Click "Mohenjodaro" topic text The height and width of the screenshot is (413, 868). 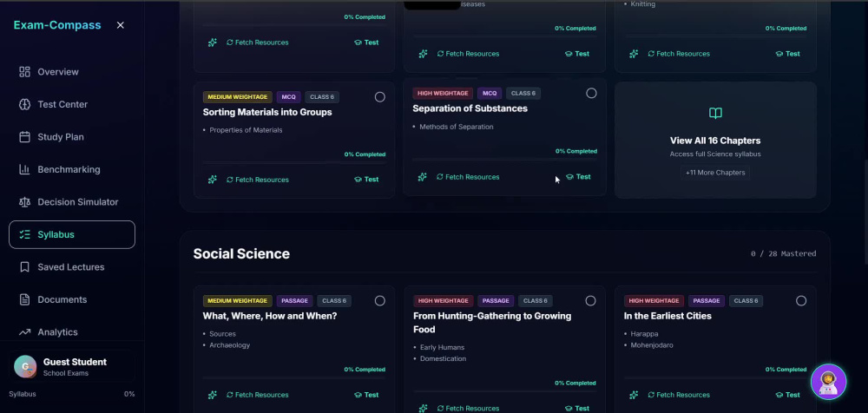pos(654,345)
